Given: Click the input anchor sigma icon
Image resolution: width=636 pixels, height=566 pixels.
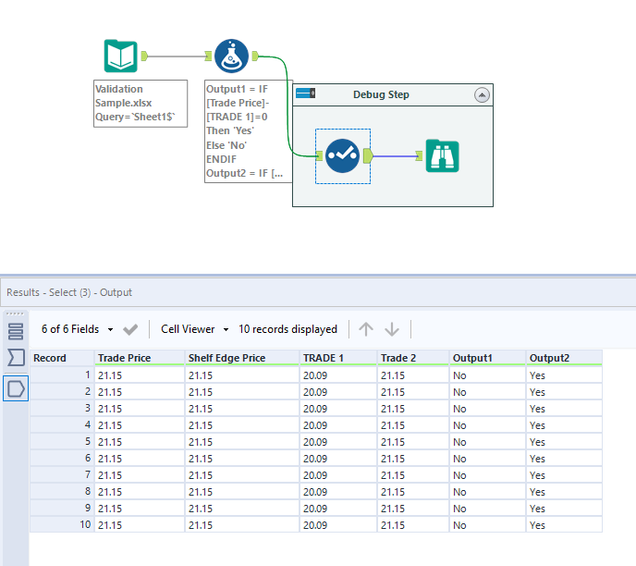Looking at the screenshot, I should [x=15, y=359].
